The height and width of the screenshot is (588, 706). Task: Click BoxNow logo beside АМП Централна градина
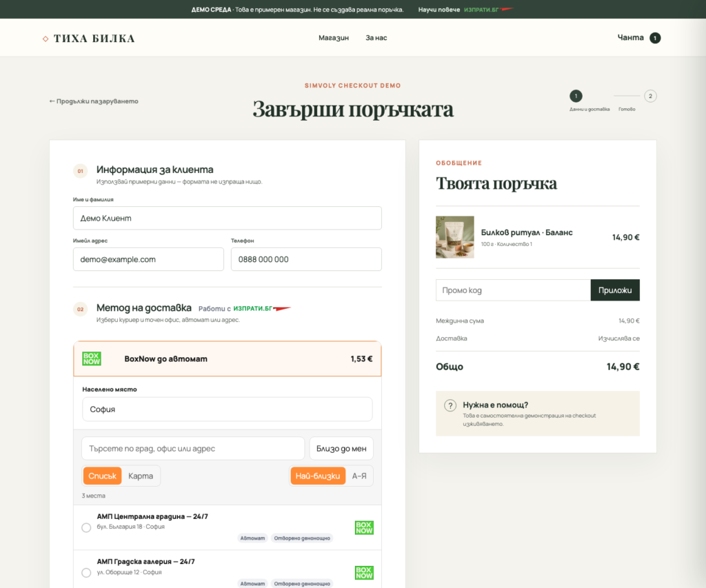point(364,527)
